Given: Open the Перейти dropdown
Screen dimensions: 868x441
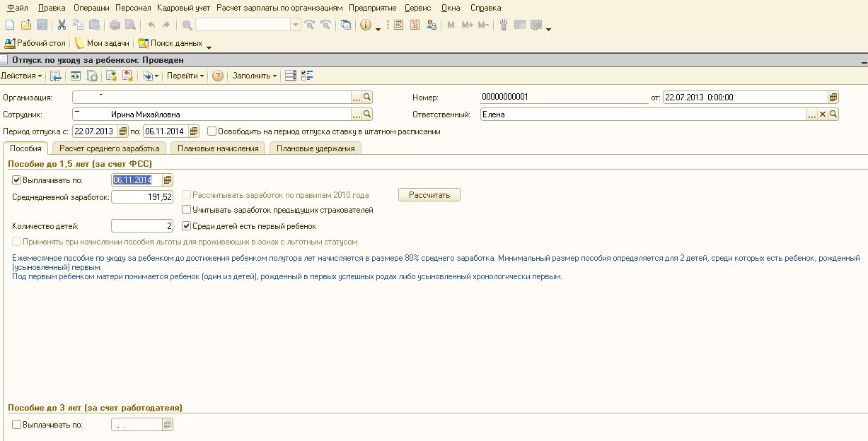Looking at the screenshot, I should coord(185,76).
